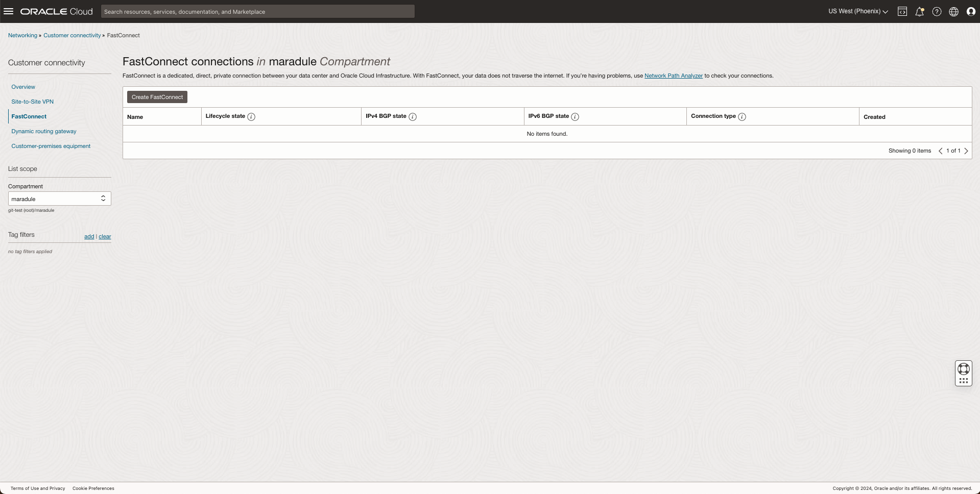Go to Networking breadcrumb

pyautogui.click(x=22, y=35)
